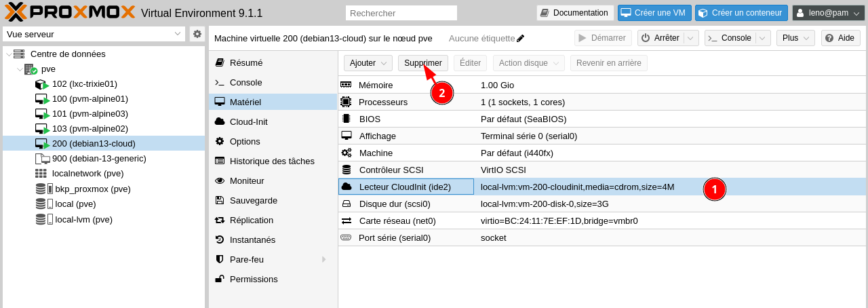The height and width of the screenshot is (308, 868).
Task: Click the Processeurs chip icon
Action: point(347,102)
